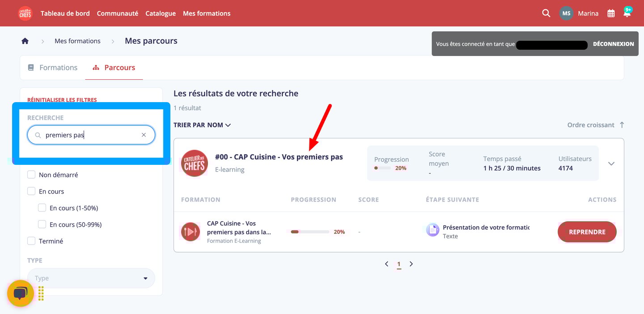Click the REPRENDRE button
Screen dimensions: 644x314
(x=587, y=232)
